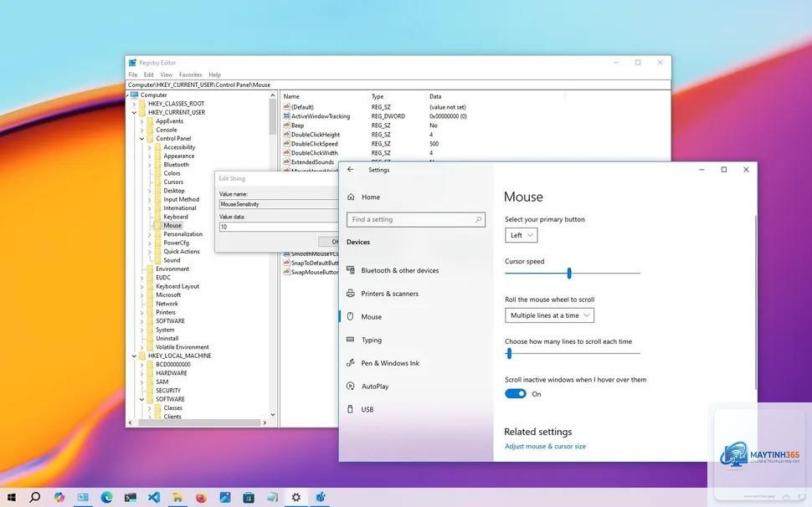
Task: Go back with the Settings back arrow
Action: coord(351,169)
